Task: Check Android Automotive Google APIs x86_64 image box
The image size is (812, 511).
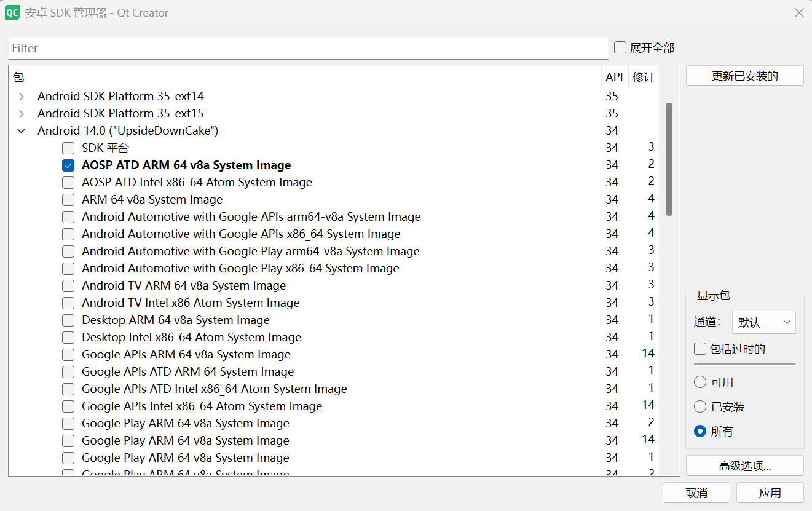Action: 68,234
